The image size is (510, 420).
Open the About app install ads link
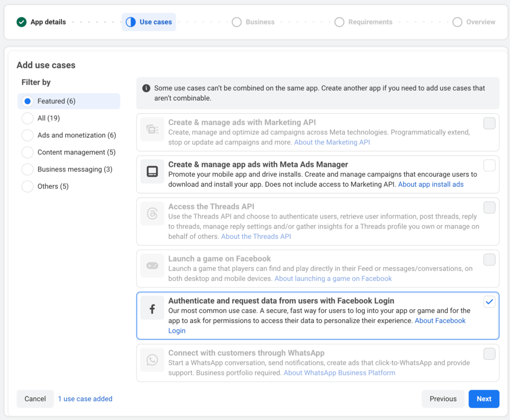(x=430, y=184)
